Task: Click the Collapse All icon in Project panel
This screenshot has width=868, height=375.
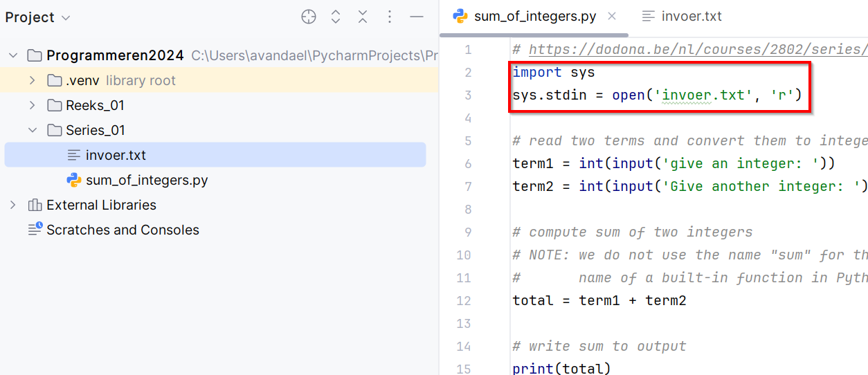Action: pos(363,17)
